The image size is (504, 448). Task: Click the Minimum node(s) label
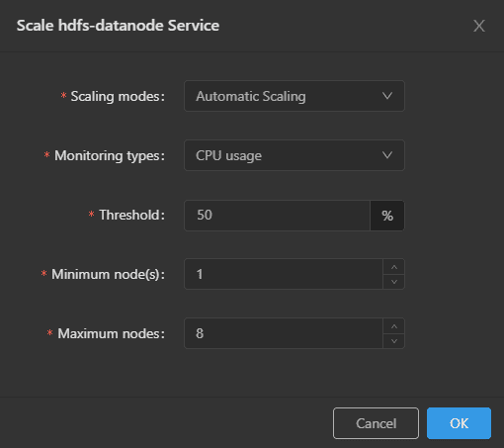(x=108, y=274)
